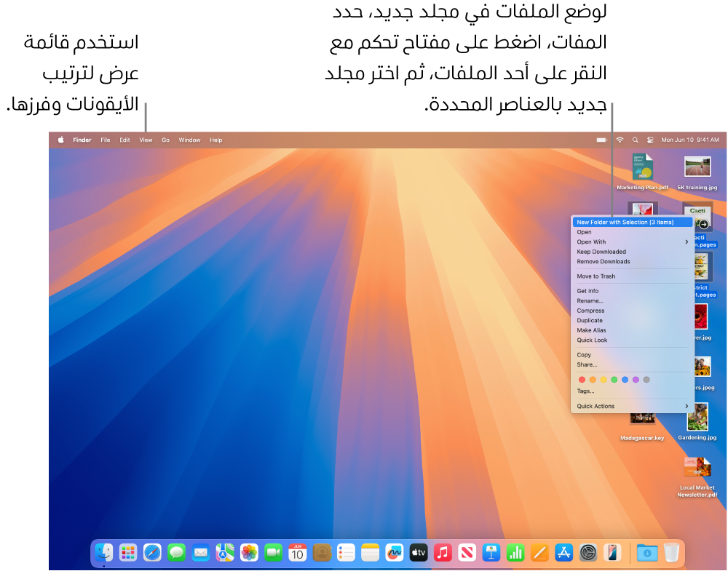The width and height of the screenshot is (728, 571).
Task: Open Spotlight search in menu bar
Action: [x=635, y=140]
